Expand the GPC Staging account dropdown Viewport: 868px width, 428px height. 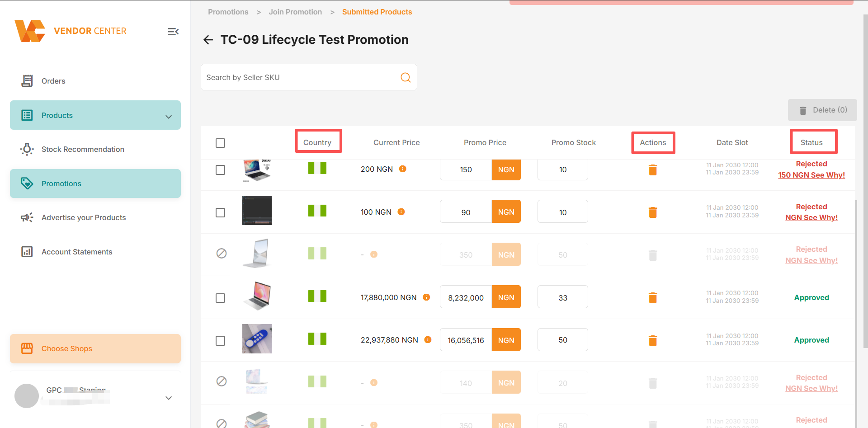point(169,398)
